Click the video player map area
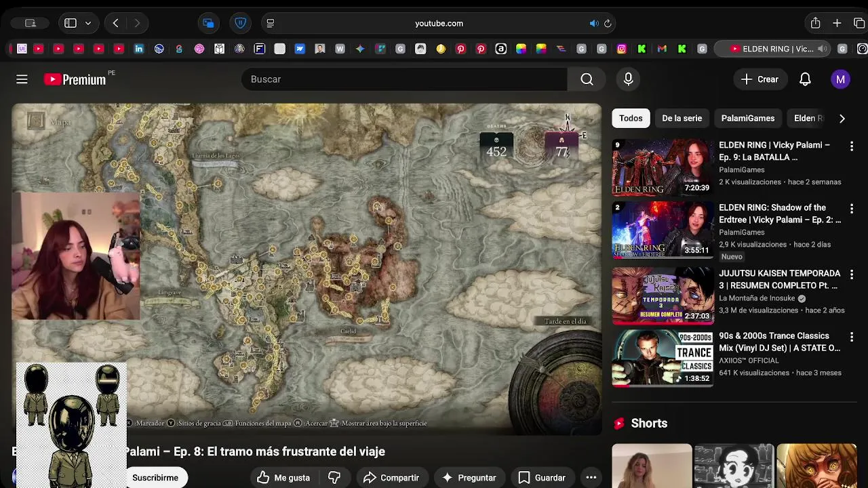The height and width of the screenshot is (488, 868). pyautogui.click(x=307, y=269)
